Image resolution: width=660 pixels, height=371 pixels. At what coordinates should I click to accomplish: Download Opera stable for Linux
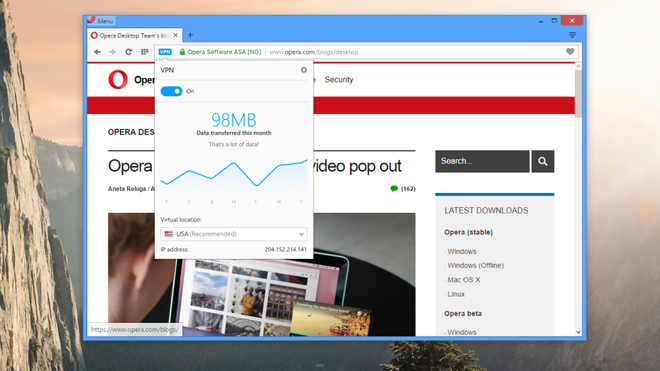pos(456,294)
